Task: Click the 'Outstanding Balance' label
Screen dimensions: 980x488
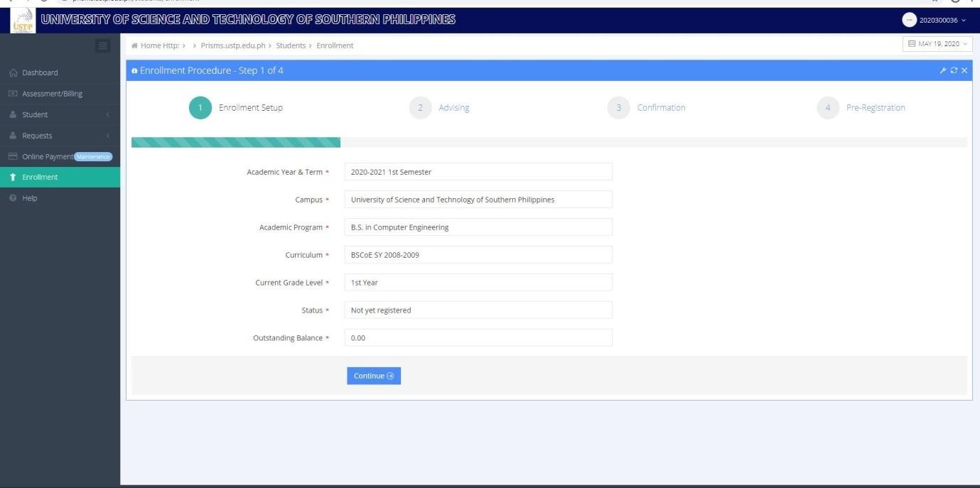Action: [288, 338]
